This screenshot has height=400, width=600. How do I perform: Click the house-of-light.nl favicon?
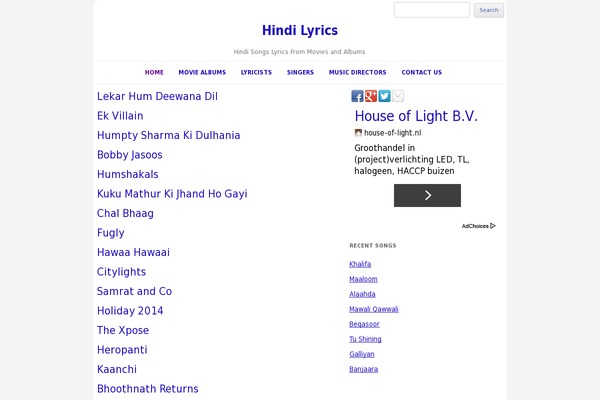click(358, 132)
